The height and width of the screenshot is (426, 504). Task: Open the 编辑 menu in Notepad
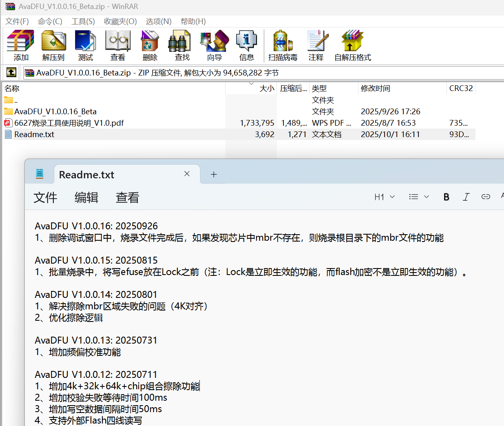coord(86,197)
